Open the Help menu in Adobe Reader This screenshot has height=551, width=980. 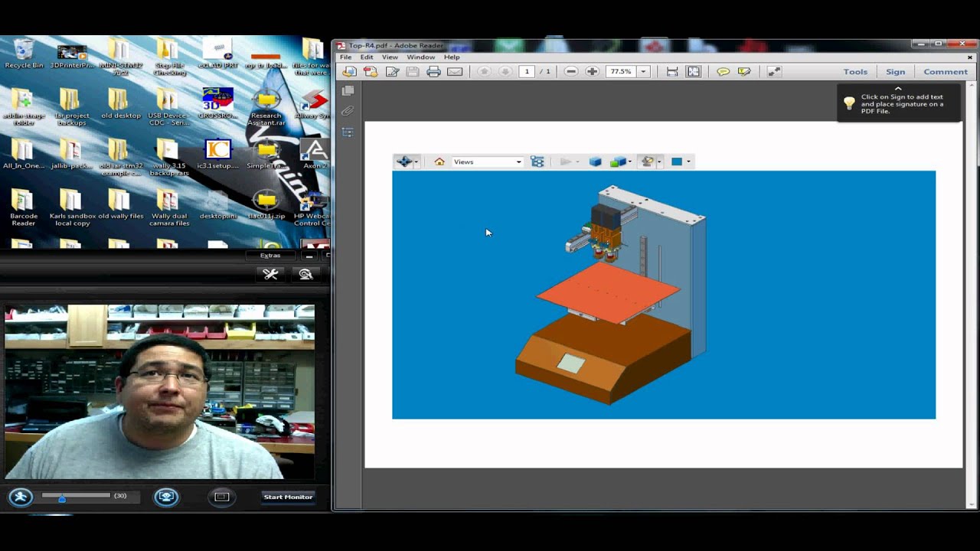point(452,57)
